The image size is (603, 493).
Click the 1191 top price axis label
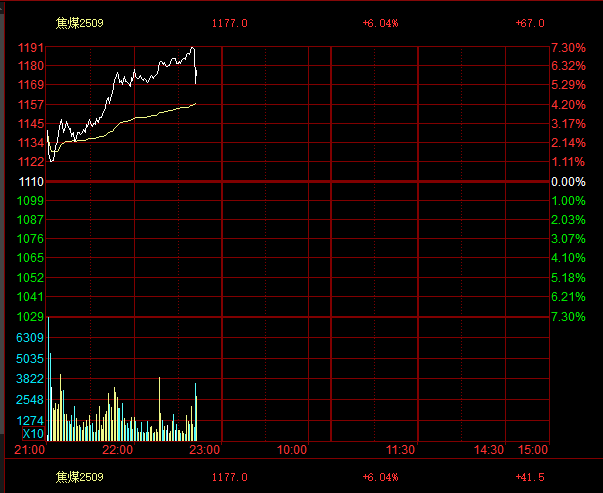click(31, 48)
